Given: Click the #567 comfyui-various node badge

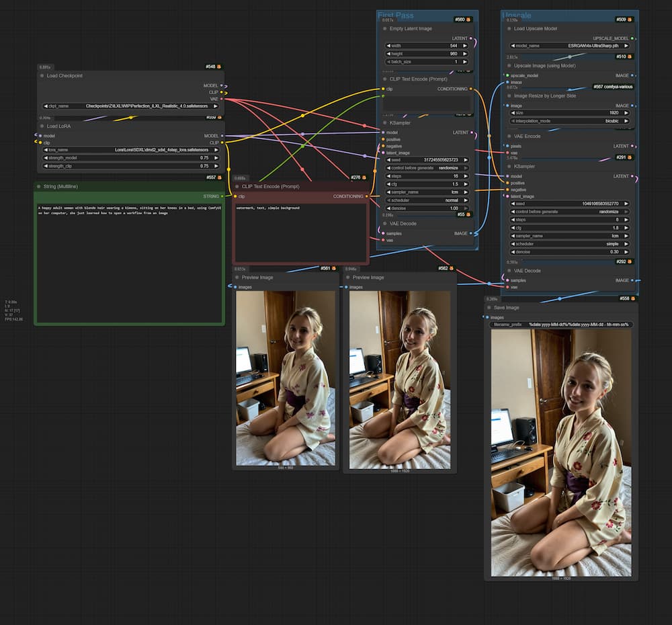Looking at the screenshot, I should tap(612, 87).
